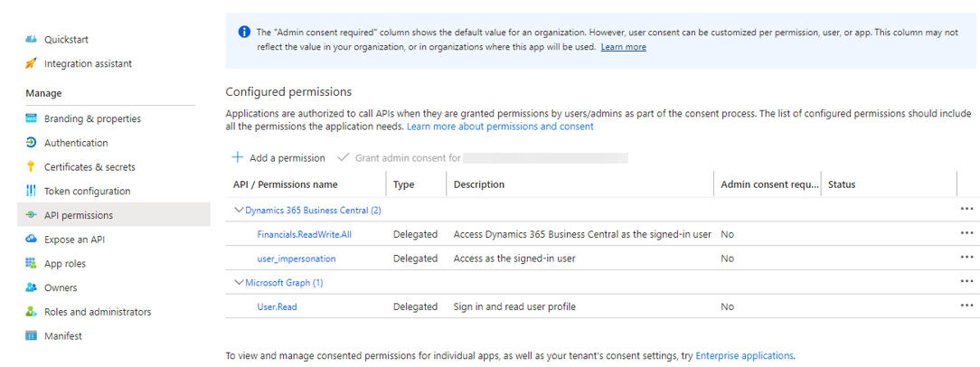Select Roles and administrators in sidebar
Screen dimensions: 980x367
tap(98, 312)
